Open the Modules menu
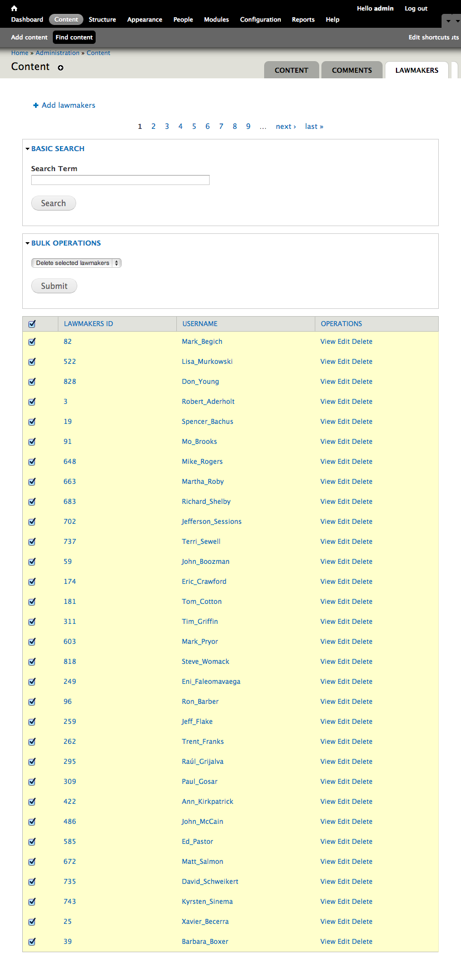 click(216, 19)
